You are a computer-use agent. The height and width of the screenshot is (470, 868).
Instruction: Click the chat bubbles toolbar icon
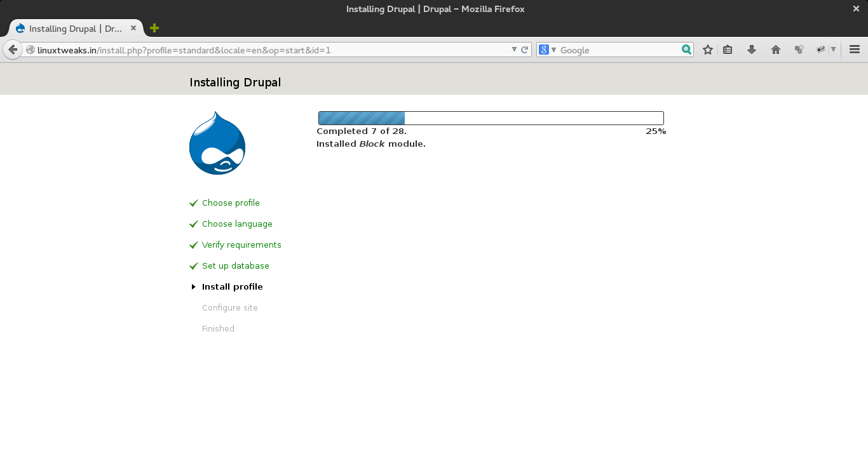[x=799, y=50]
